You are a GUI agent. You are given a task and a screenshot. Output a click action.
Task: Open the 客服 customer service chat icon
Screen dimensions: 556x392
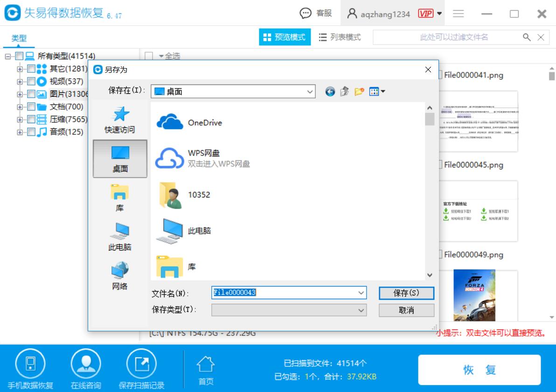(306, 14)
